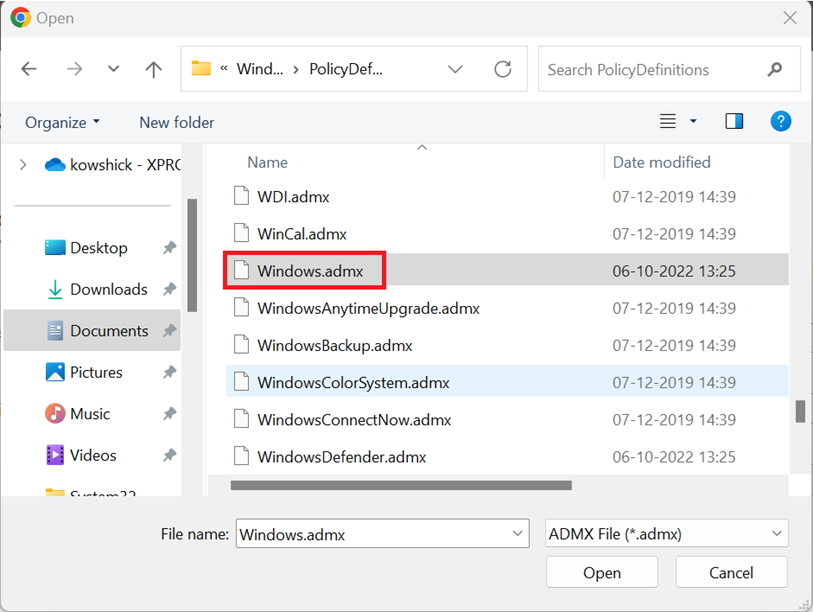Click the search magnifier icon

774,70
